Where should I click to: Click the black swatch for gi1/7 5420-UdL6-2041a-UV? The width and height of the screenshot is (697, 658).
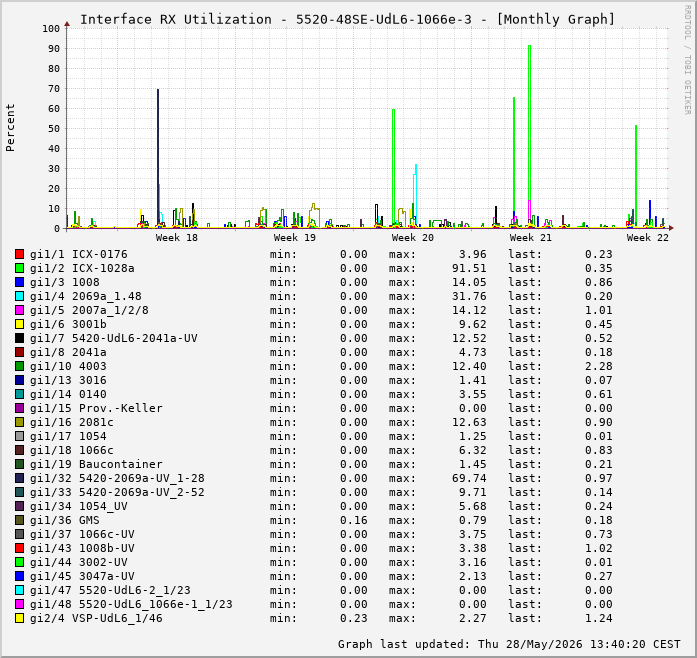point(20,338)
